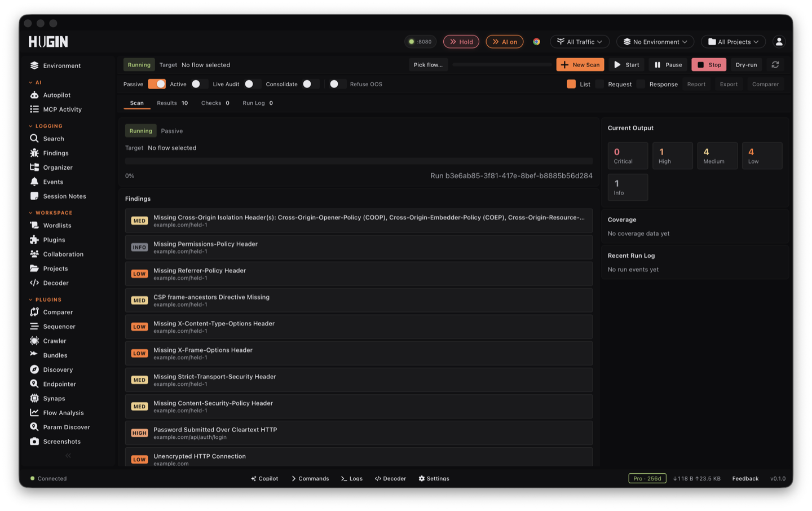
Task: Click the Hold intercept button
Action: (461, 42)
